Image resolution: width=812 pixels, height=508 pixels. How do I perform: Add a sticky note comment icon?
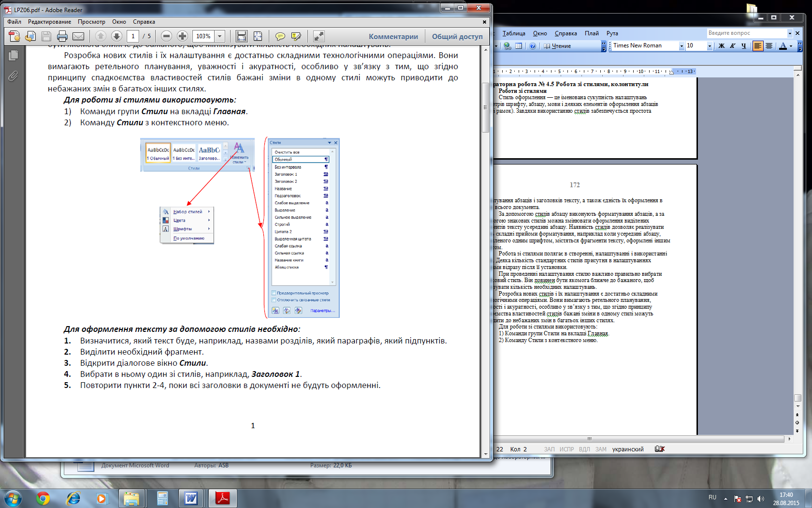click(280, 36)
